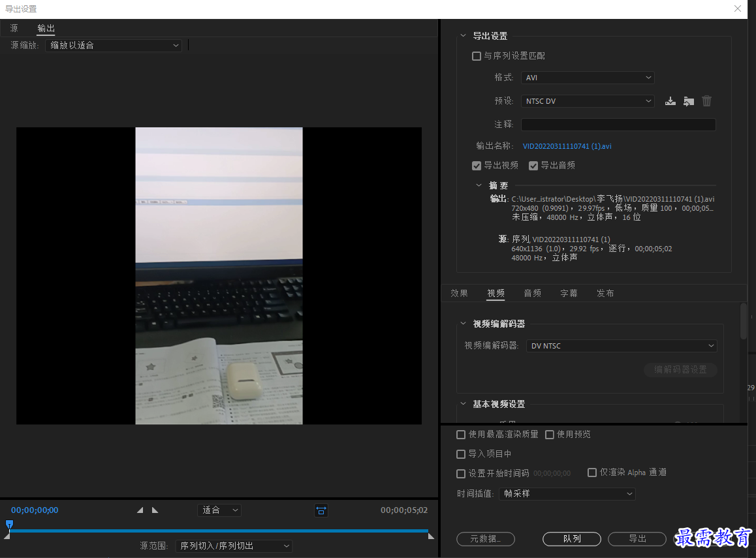
Task: Enable render Alpha channel only checkbox
Action: pyautogui.click(x=592, y=473)
